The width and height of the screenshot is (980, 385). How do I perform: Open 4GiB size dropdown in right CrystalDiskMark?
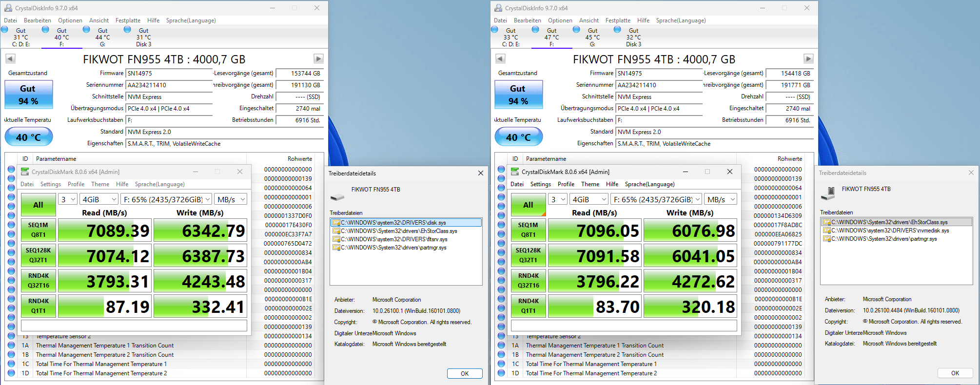tap(589, 199)
